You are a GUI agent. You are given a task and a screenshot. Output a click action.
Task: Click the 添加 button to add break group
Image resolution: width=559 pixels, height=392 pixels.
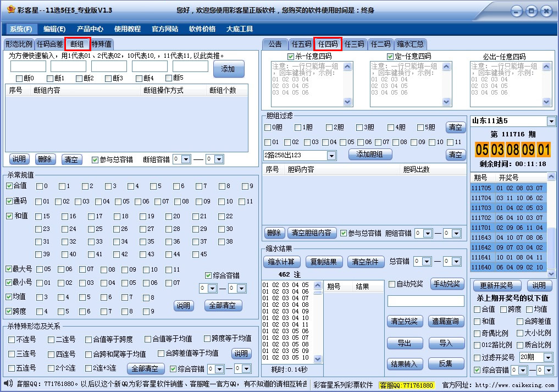(229, 69)
